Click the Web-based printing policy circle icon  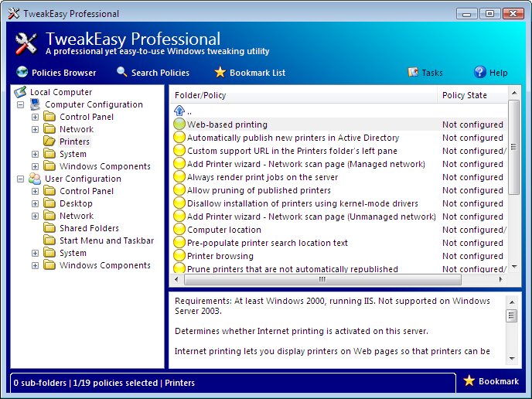click(x=179, y=124)
